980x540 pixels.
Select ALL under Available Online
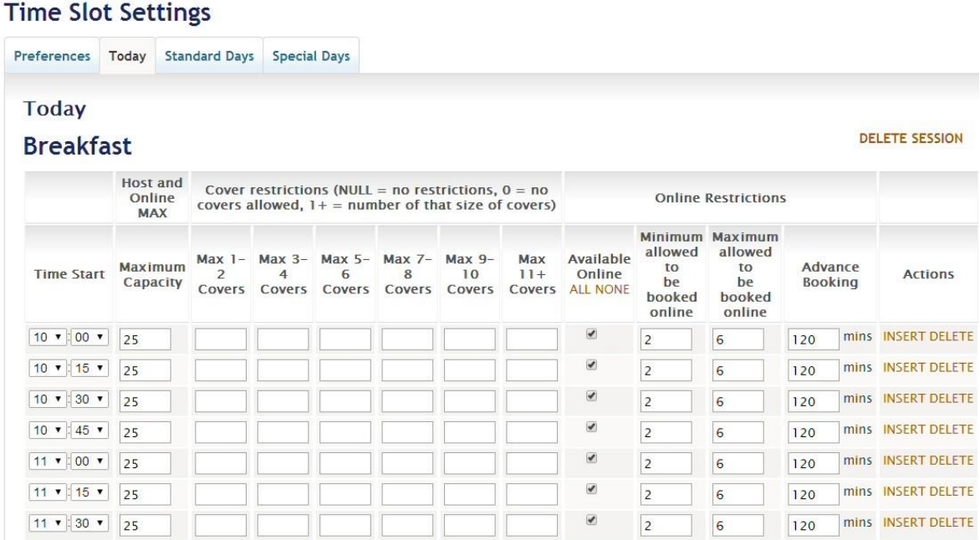[x=579, y=289]
